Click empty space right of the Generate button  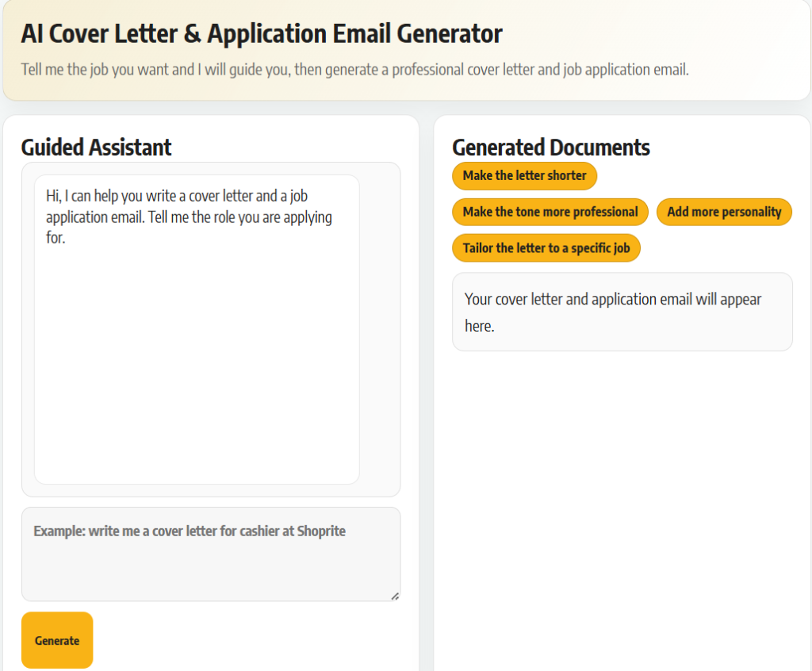[254, 640]
